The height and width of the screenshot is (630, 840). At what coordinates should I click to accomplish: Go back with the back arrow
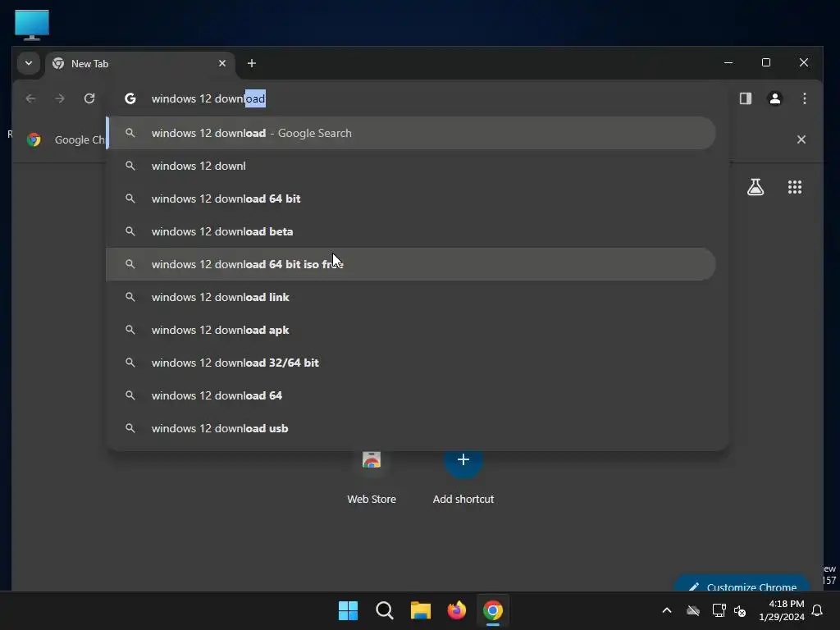coord(30,98)
